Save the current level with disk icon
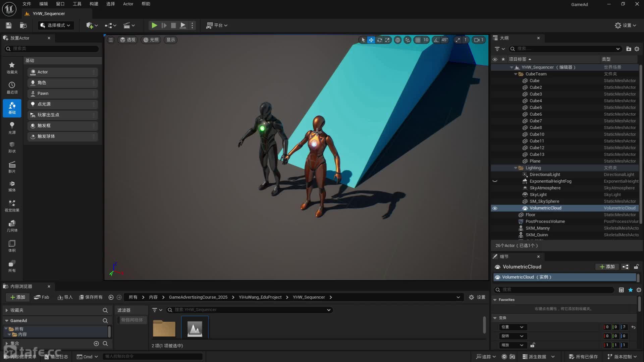 9,25
